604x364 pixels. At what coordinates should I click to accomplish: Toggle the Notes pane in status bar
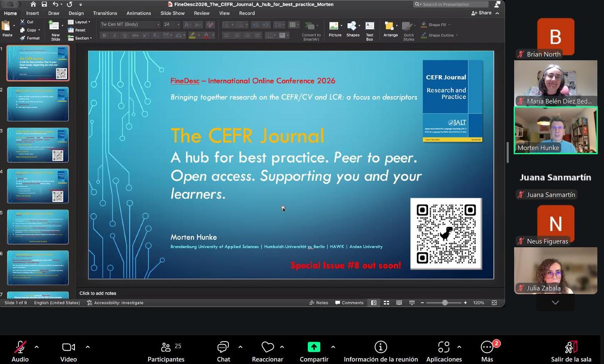[x=319, y=303]
